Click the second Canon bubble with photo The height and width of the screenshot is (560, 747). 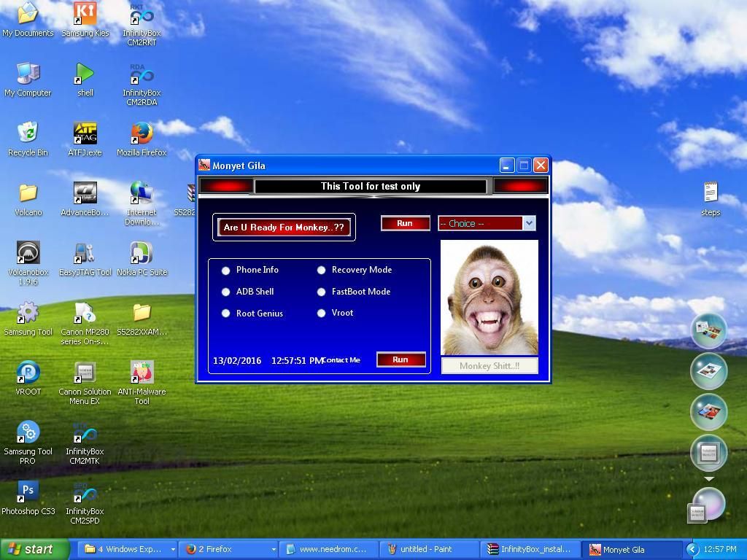(709, 371)
